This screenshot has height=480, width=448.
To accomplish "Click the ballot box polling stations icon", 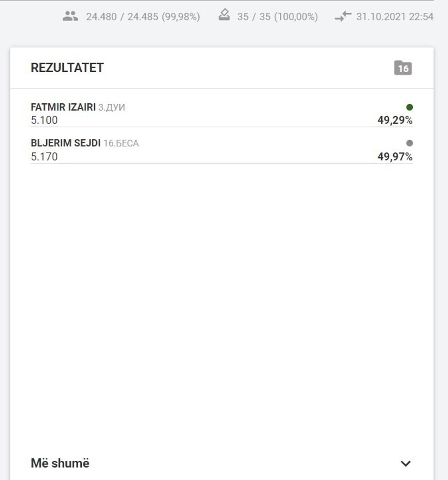I will pyautogui.click(x=224, y=16).
